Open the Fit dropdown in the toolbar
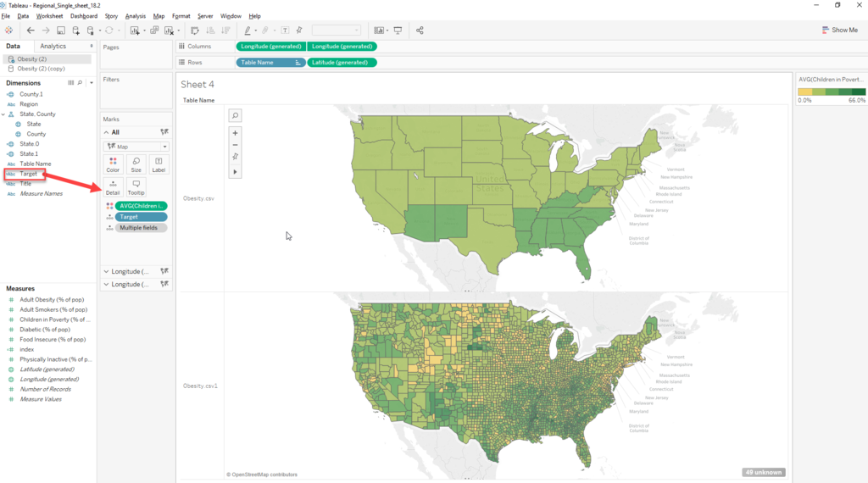Viewport: 868px width, 483px height. coord(337,31)
